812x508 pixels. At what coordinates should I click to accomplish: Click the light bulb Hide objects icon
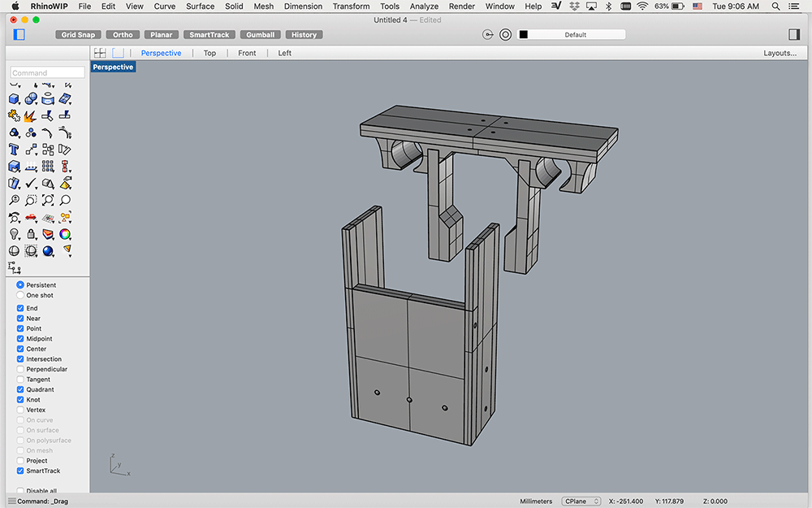point(14,234)
